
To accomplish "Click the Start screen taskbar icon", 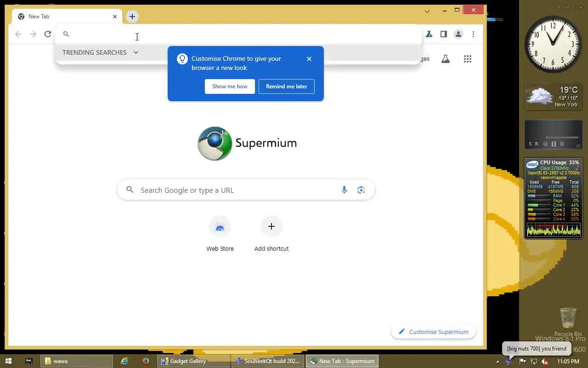I will pos(29,361).
